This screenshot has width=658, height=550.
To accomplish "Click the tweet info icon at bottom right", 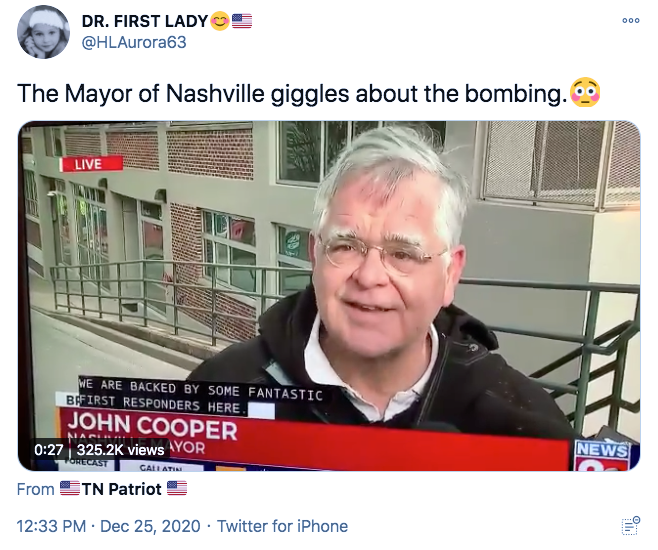I will (630, 526).
